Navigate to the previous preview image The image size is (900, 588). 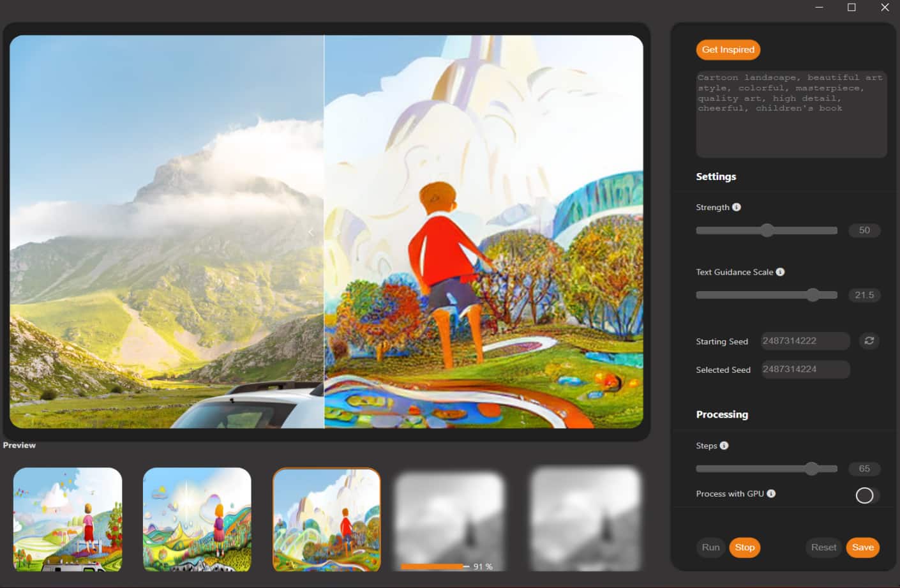tap(310, 232)
